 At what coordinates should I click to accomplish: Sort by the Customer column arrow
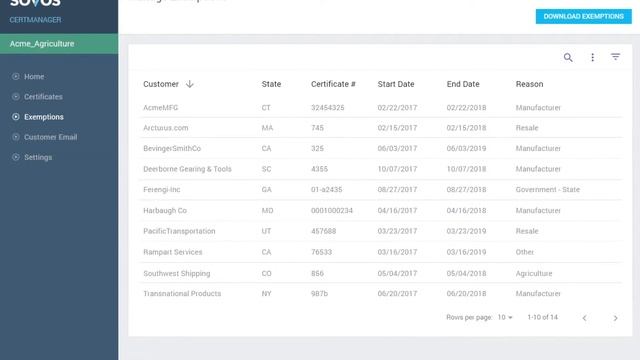tap(189, 84)
